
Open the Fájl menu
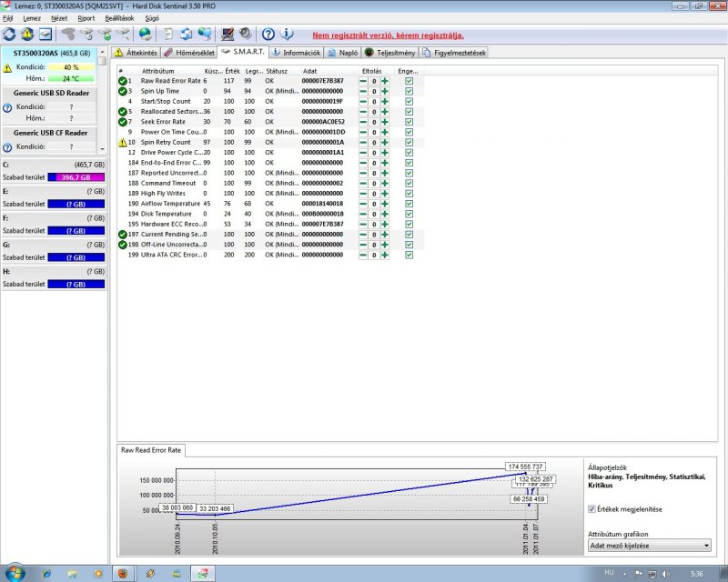(x=7, y=18)
